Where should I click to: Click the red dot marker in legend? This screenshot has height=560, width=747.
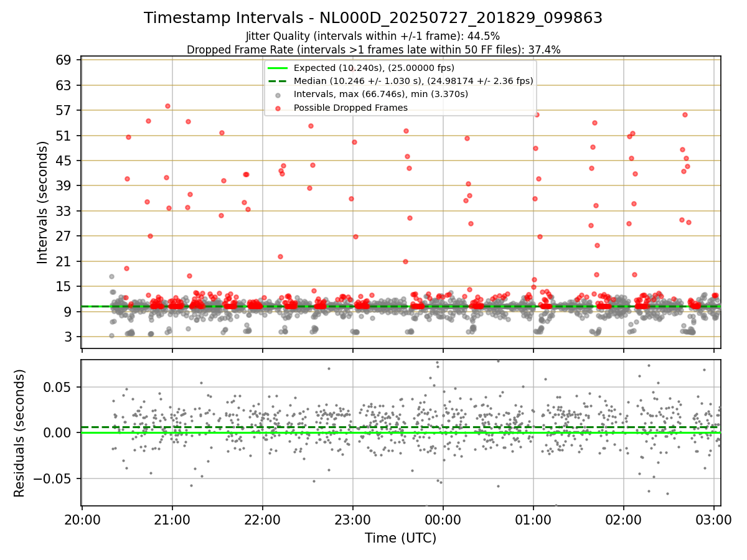278,108
